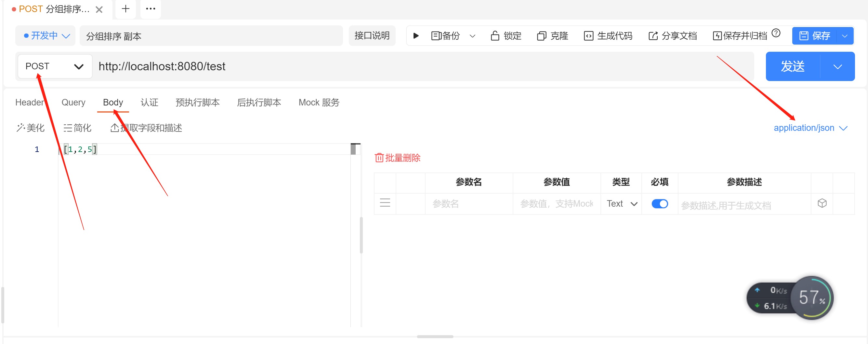Simplify JSON with 简化
The width and height of the screenshot is (868, 344).
[x=77, y=128]
